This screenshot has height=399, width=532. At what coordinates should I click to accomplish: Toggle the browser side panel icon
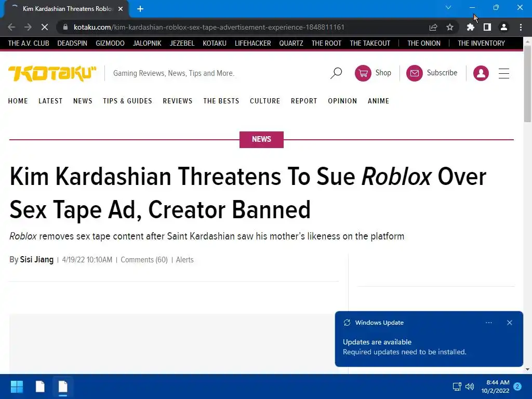pyautogui.click(x=487, y=27)
